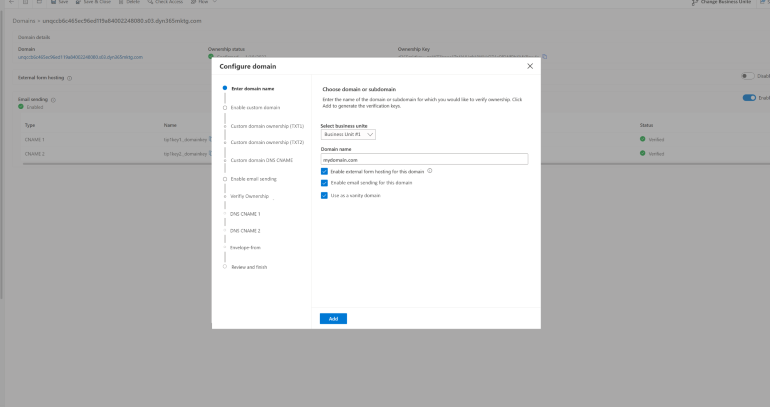Image resolution: width=770 pixels, height=407 pixels.
Task: Copy the Ownership Key with copy icon
Action: [x=545, y=56]
